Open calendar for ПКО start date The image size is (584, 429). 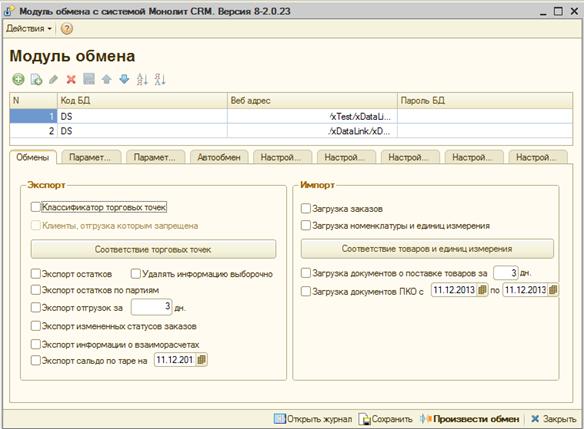(x=482, y=290)
